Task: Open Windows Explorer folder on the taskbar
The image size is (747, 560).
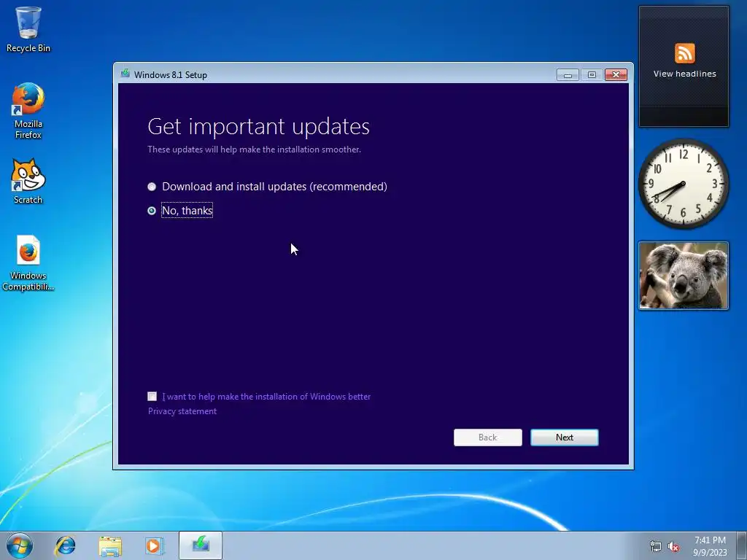Action: [x=110, y=546]
